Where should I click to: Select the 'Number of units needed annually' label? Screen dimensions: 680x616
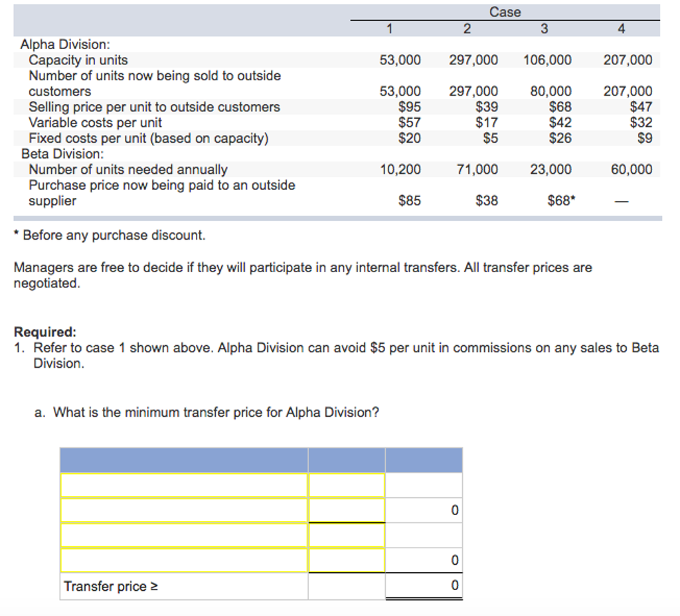pyautogui.click(x=128, y=169)
